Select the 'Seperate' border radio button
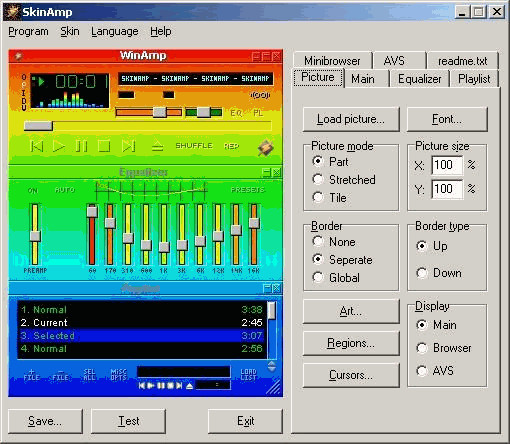This screenshot has width=510, height=444. 318,259
